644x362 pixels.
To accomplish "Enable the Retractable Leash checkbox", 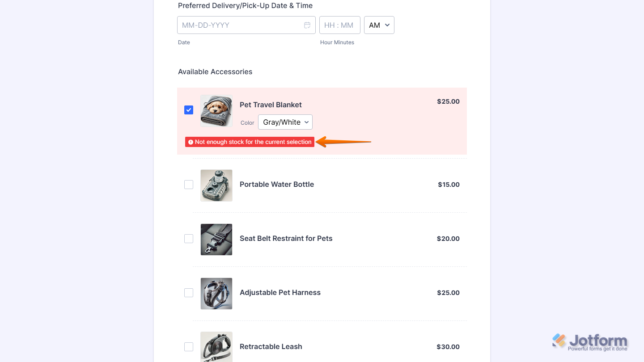I will [189, 347].
